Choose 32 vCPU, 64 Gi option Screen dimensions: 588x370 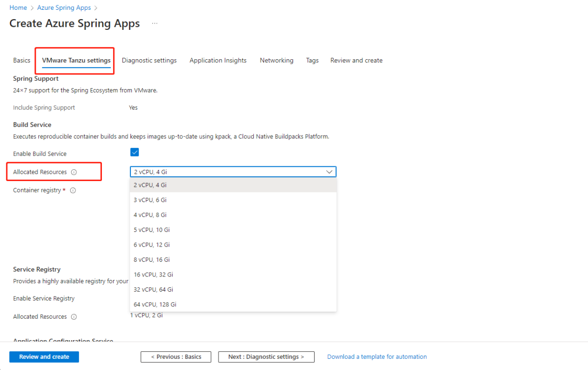tap(233, 290)
